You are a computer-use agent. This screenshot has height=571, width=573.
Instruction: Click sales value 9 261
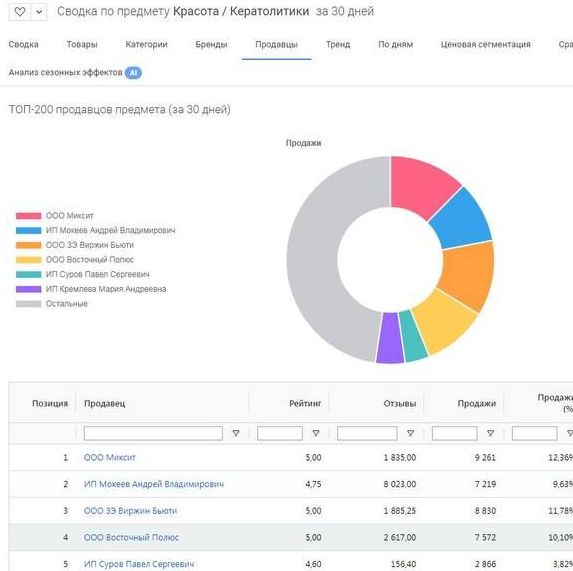[x=485, y=457]
